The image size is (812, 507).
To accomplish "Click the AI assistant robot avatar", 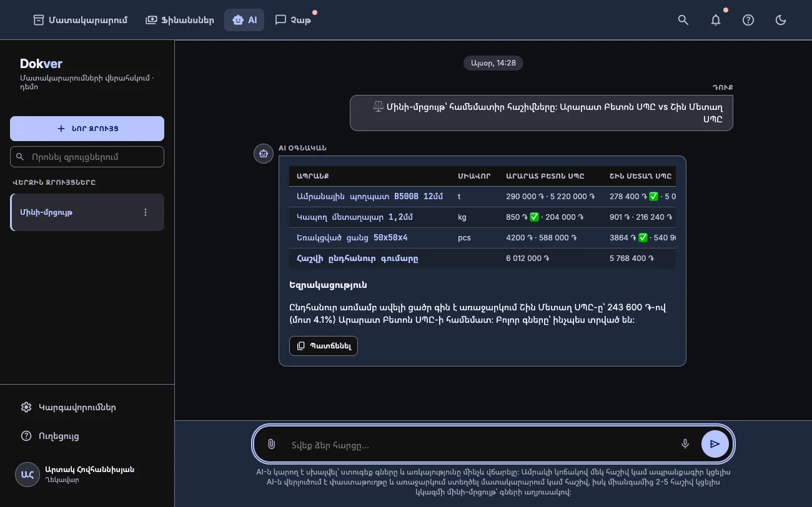I will pyautogui.click(x=264, y=154).
